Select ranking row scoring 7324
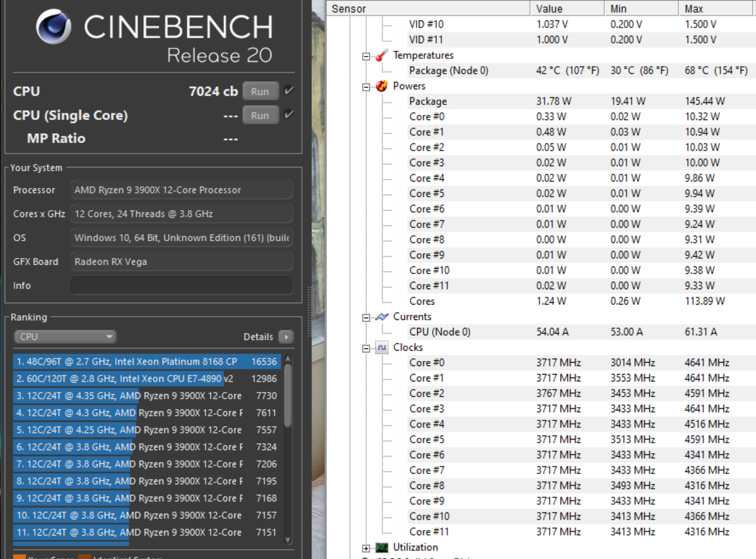Screen dimensions: 756x559 [147, 447]
